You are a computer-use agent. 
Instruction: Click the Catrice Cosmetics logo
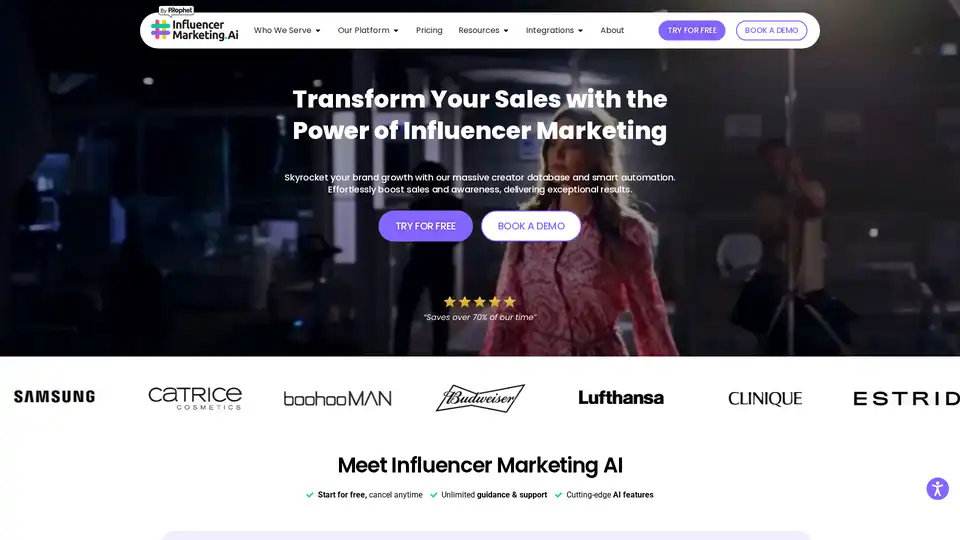tap(195, 398)
